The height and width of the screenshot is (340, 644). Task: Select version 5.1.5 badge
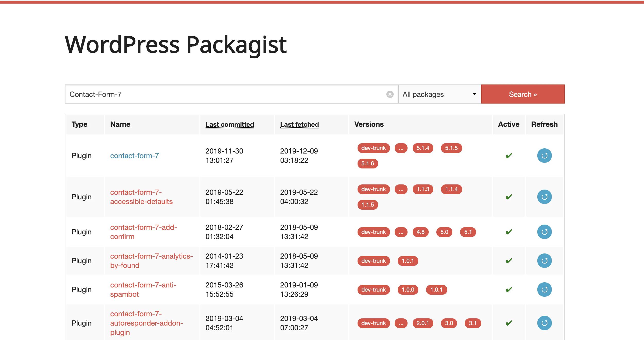451,148
